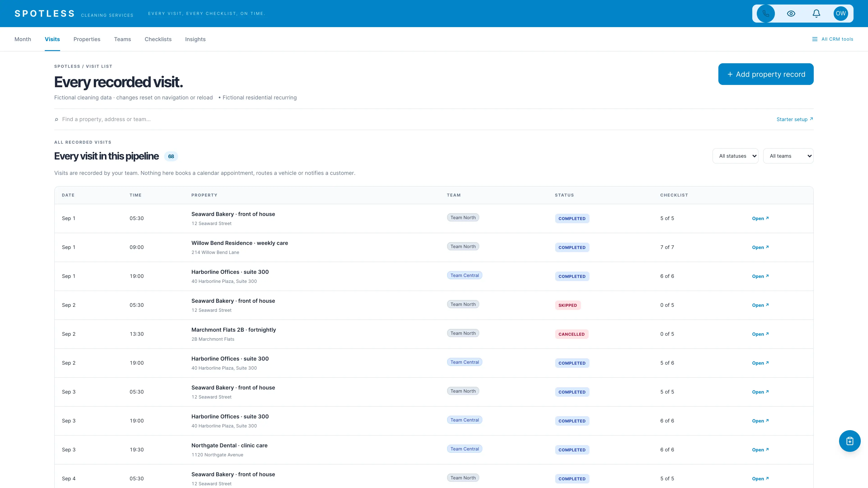The image size is (868, 488).
Task: Click the CANCELLED status badge
Action: click(x=571, y=334)
